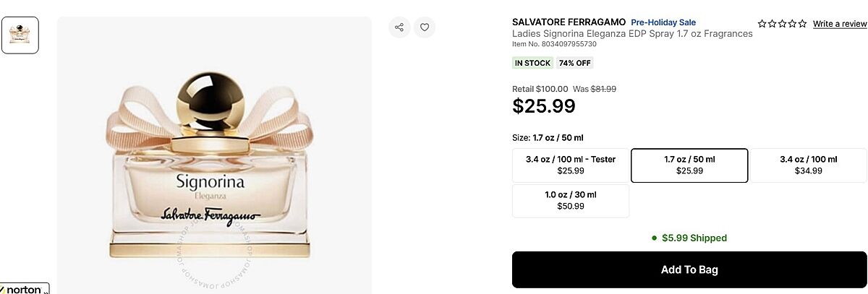Click the Norton security badge

[25, 289]
